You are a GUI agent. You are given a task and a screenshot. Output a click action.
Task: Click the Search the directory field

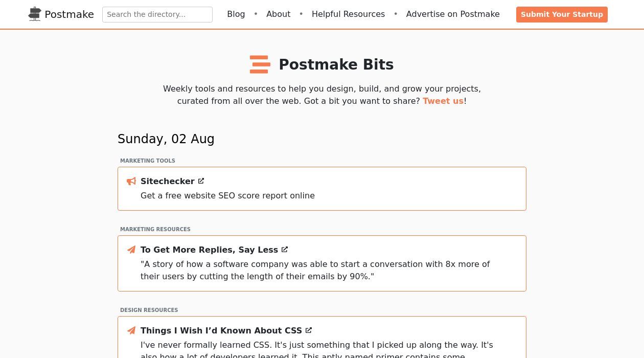(x=157, y=14)
